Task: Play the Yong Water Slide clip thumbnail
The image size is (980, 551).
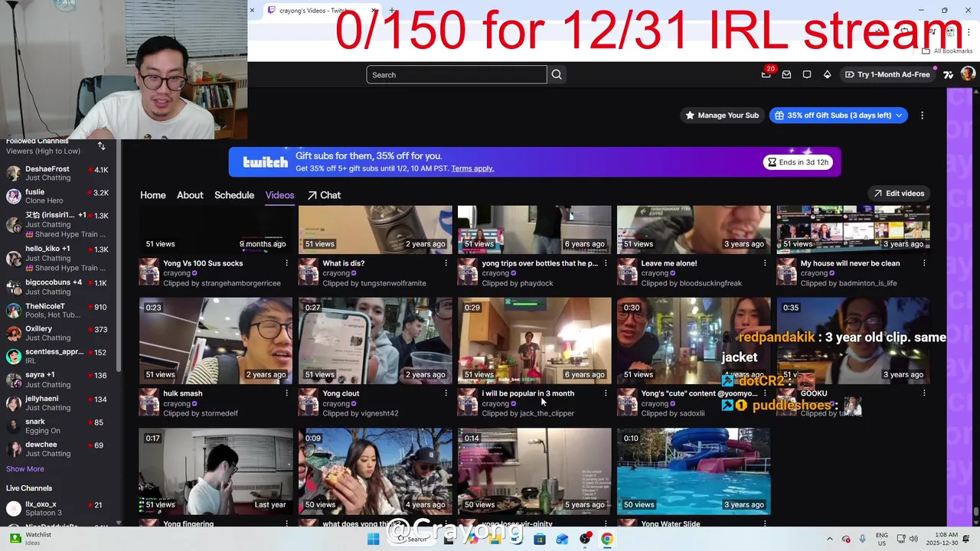Action: [694, 471]
